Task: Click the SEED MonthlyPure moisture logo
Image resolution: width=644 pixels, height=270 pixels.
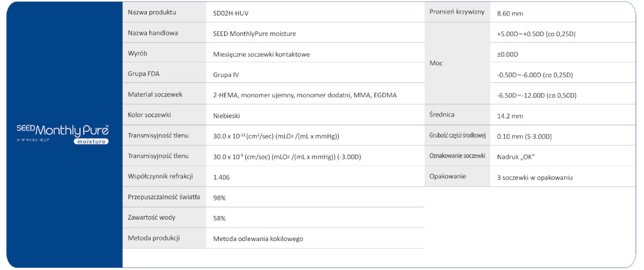Action: 63,134
